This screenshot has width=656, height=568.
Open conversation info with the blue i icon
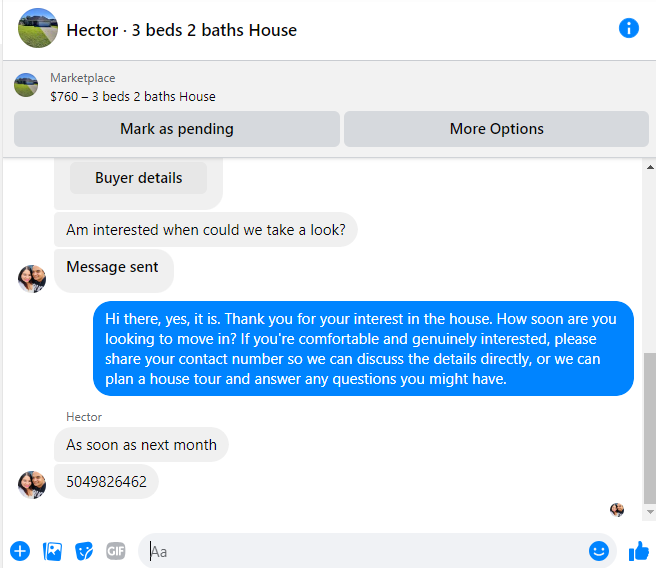click(628, 28)
